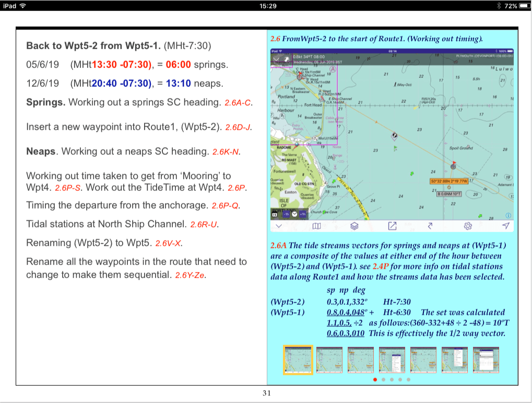Select the fourth thumbnail showing a menu
The width and height of the screenshot is (532, 403).
(392, 360)
